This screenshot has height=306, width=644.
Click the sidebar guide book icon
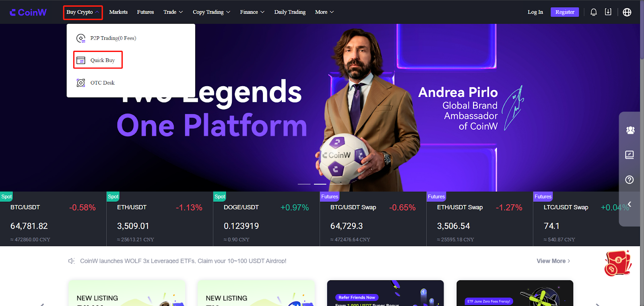(630, 155)
